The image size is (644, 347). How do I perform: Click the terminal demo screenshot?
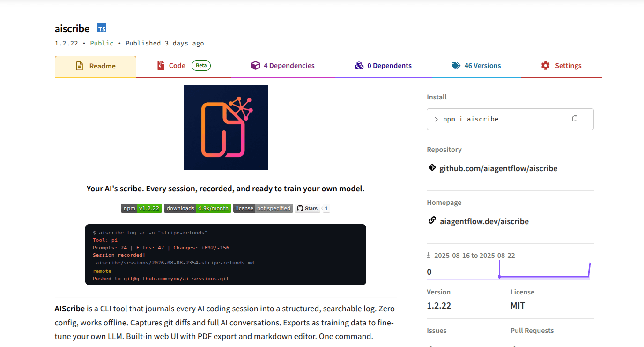pyautogui.click(x=226, y=255)
